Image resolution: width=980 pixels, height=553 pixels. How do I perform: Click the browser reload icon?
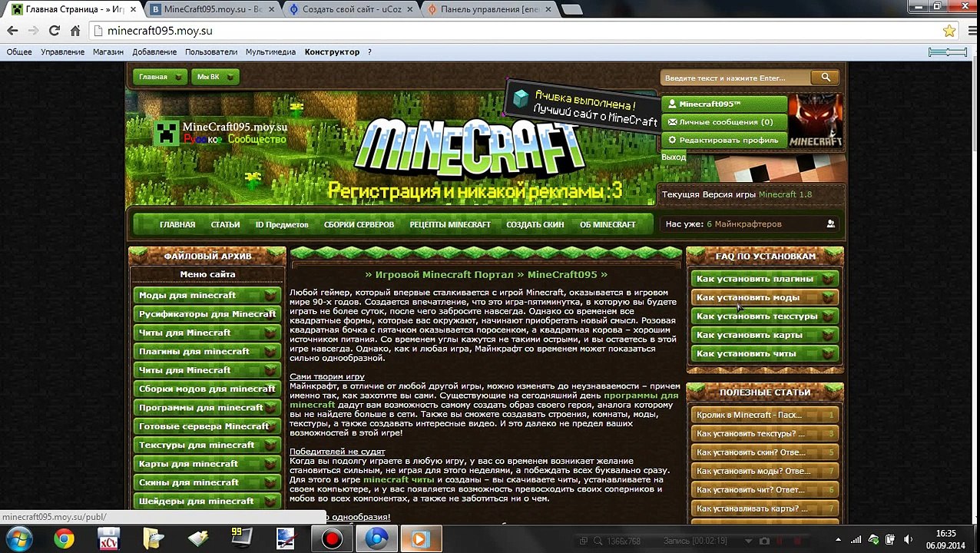[x=54, y=31]
